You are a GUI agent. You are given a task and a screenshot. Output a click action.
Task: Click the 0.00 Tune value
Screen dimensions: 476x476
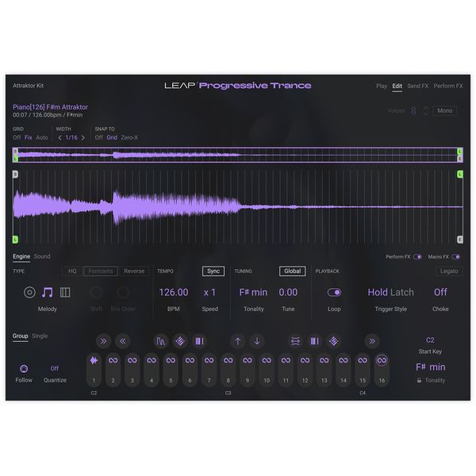(x=288, y=292)
